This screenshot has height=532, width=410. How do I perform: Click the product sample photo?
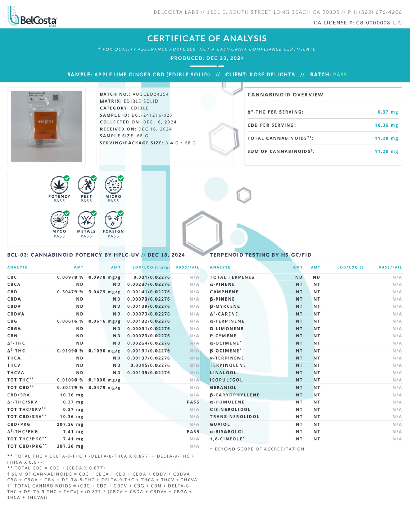click(x=46, y=126)
